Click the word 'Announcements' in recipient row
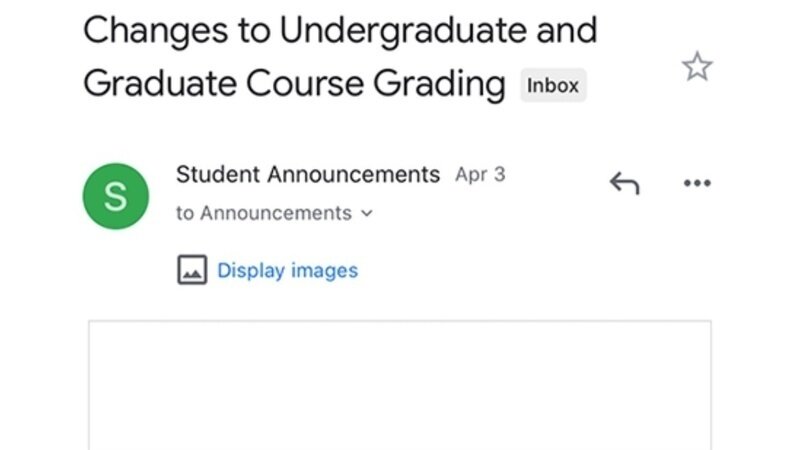Viewport: 800px width, 450px height. (276, 213)
